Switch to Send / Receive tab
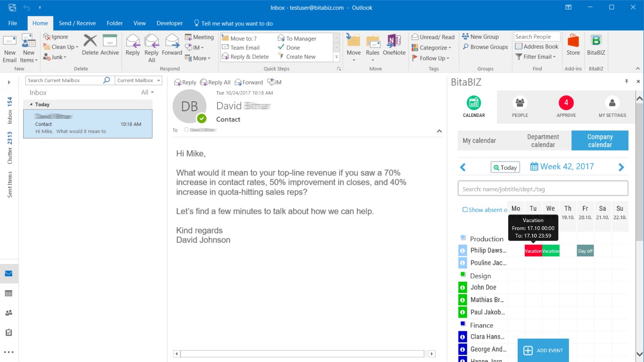The height and width of the screenshot is (362, 644). pyautogui.click(x=77, y=23)
